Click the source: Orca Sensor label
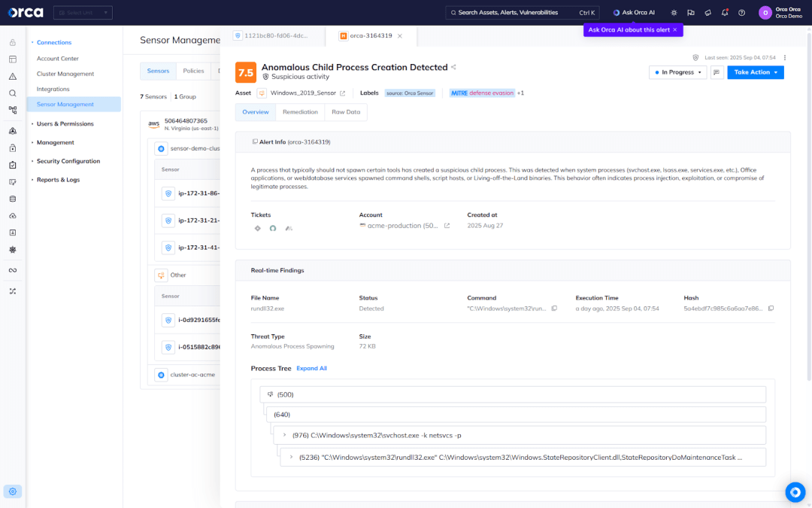 click(x=410, y=93)
